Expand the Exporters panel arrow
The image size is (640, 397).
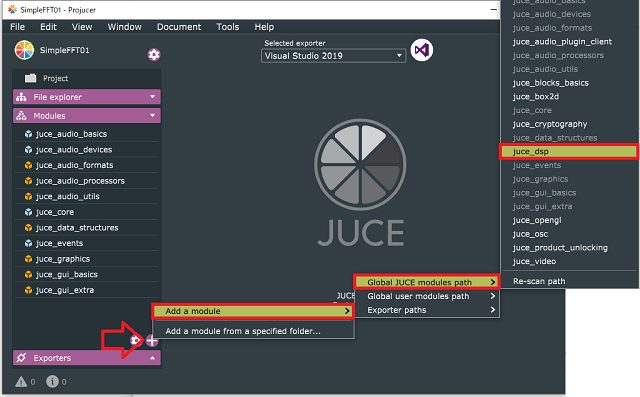point(152,358)
